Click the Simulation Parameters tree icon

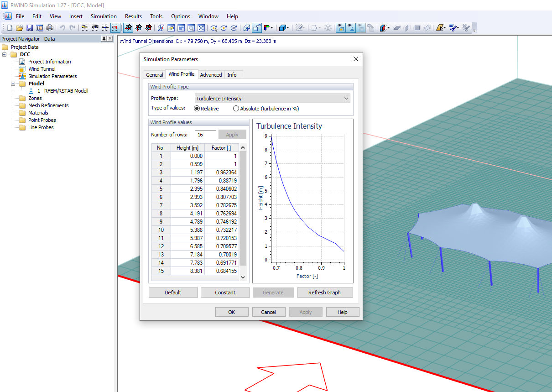[x=22, y=76]
